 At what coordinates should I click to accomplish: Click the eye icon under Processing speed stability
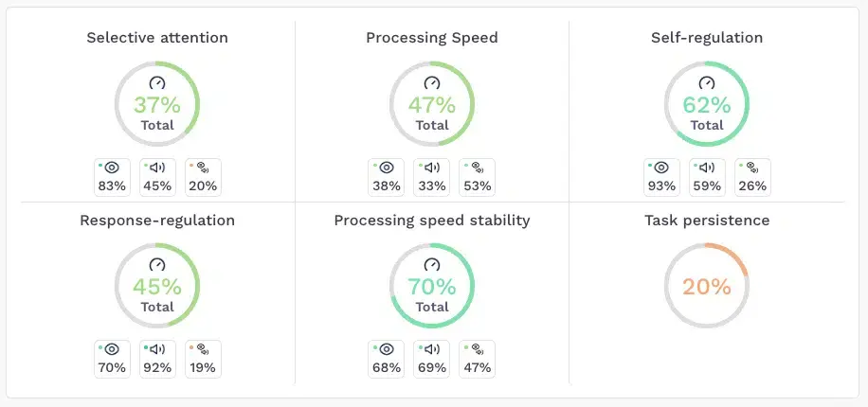(388, 350)
